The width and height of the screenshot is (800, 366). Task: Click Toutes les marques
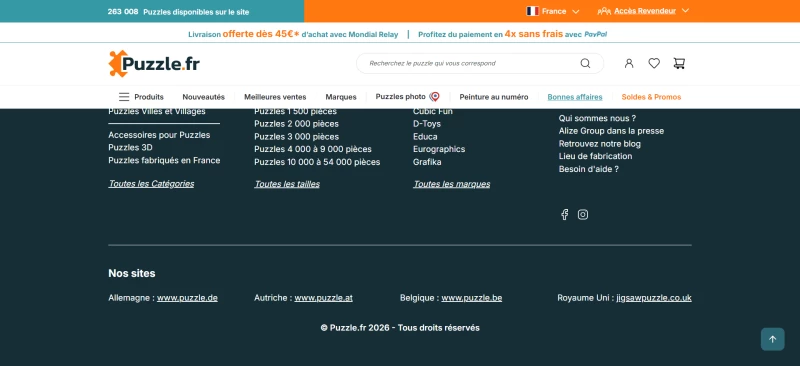click(452, 184)
